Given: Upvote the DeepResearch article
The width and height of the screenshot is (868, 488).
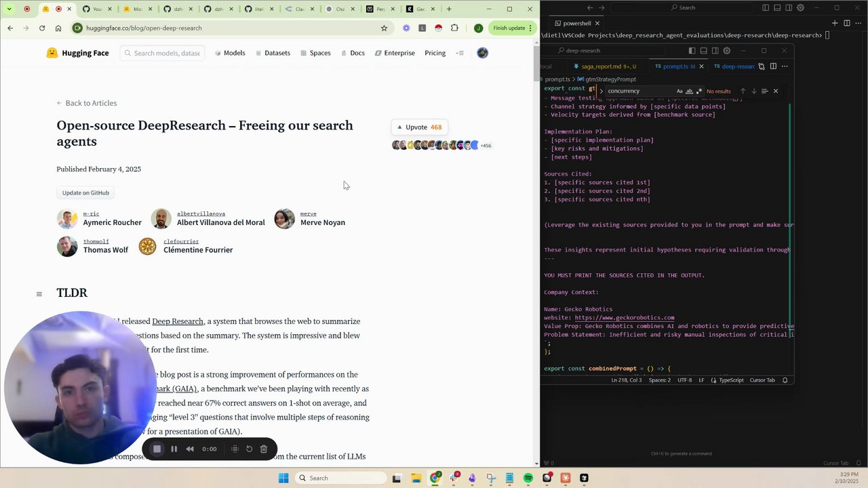Looking at the screenshot, I should point(419,127).
